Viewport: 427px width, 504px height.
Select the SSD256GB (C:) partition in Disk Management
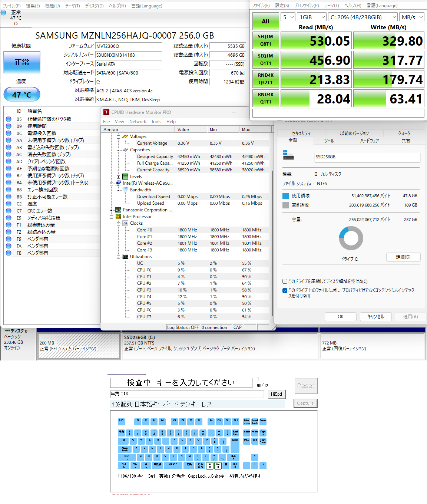(220, 346)
